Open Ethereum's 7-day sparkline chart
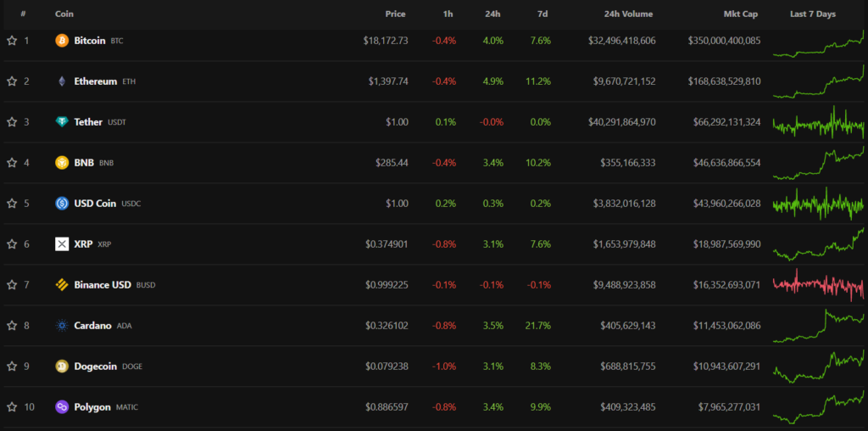868x431 pixels. coord(818,81)
